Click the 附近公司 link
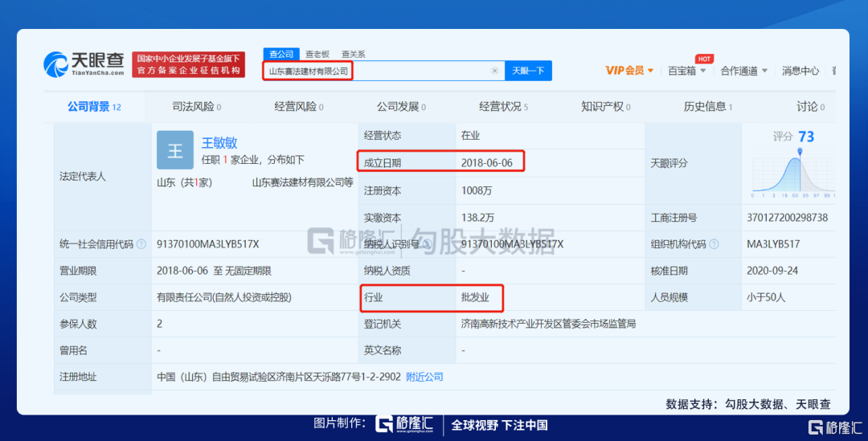The height and width of the screenshot is (441, 868). [424, 377]
